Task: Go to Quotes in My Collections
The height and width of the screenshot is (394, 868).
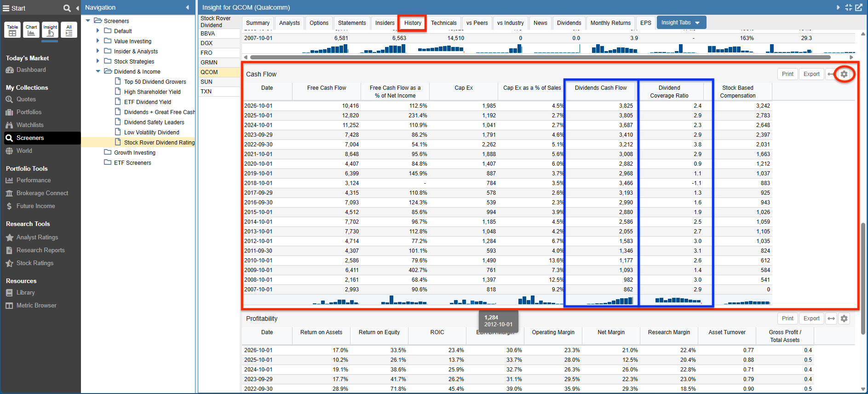Action: pos(26,99)
